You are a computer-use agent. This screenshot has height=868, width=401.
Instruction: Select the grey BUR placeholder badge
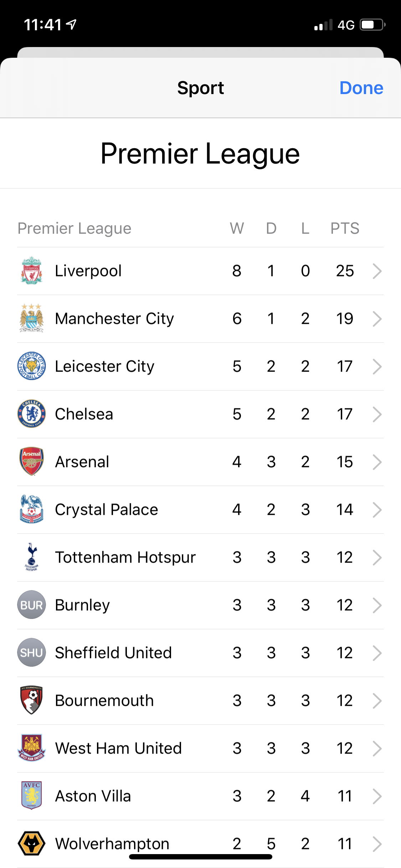click(x=32, y=605)
